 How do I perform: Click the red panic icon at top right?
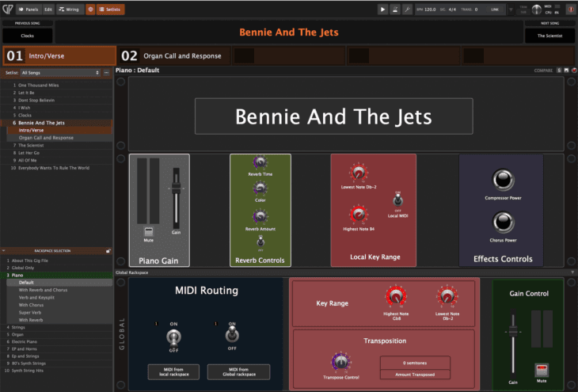tap(569, 10)
